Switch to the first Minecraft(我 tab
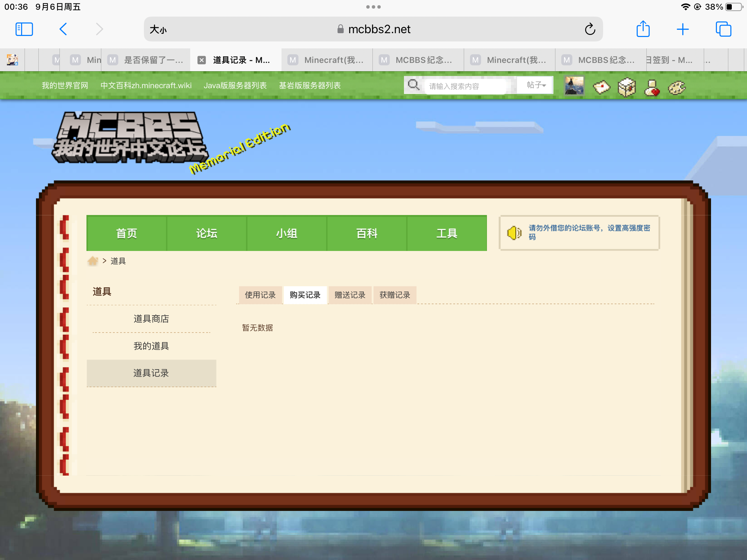Image resolution: width=747 pixels, height=560 pixels. point(327,60)
